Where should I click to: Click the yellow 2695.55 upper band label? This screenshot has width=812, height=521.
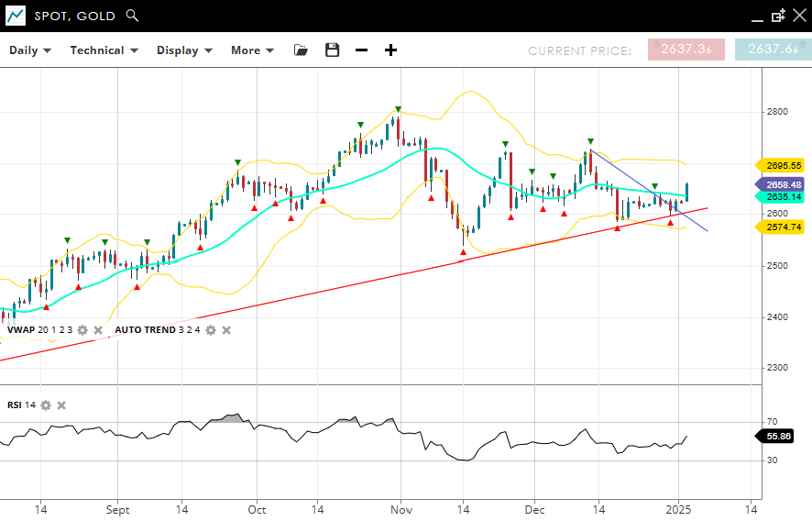click(x=783, y=165)
